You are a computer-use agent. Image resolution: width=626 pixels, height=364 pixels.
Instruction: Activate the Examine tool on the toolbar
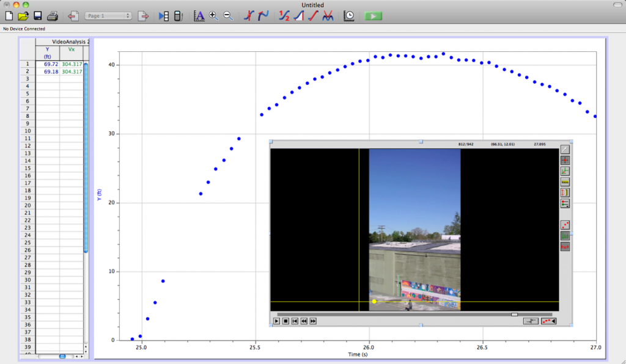[248, 15]
